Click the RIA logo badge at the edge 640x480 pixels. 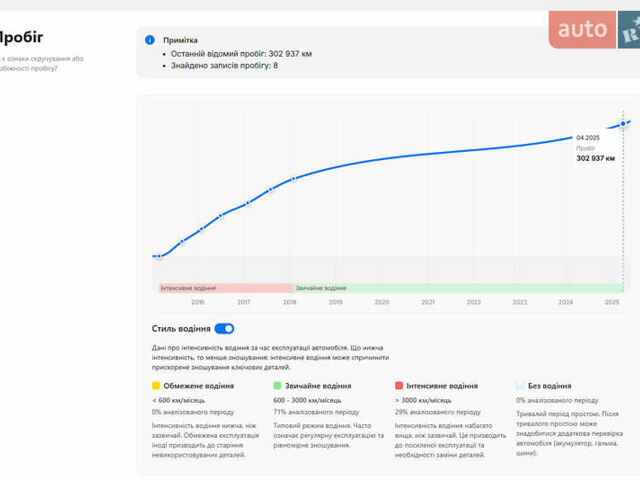(629, 32)
